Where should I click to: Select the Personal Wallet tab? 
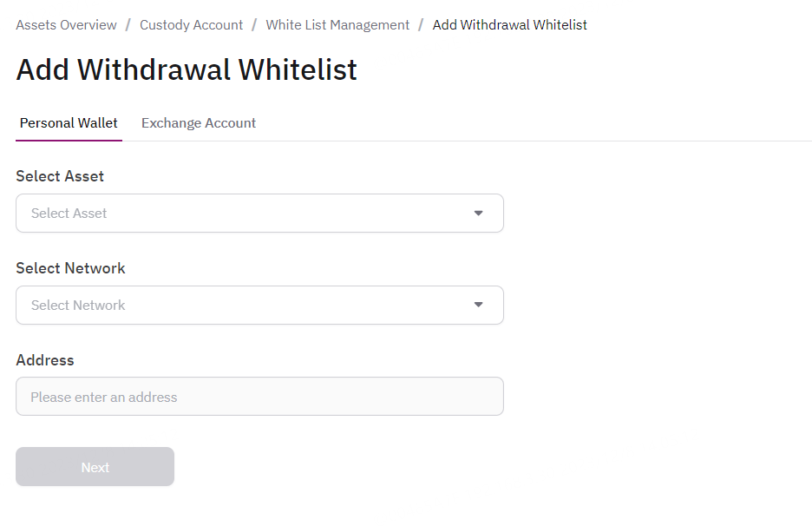69,123
